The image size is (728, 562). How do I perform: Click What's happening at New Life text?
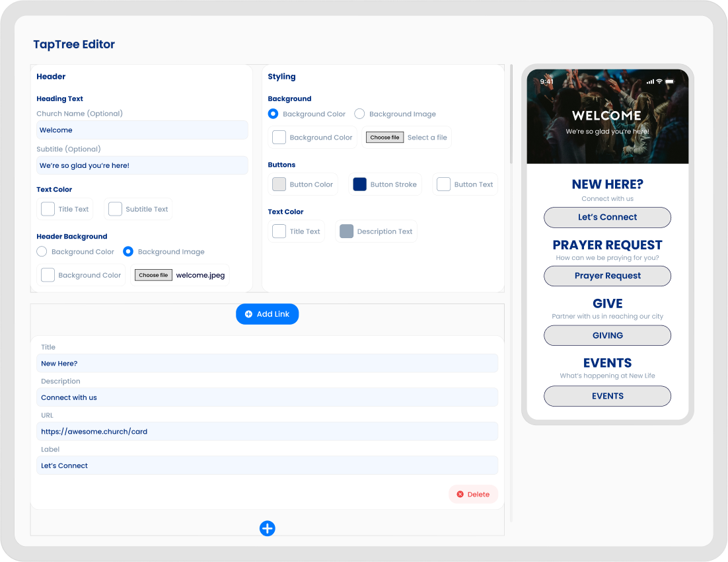point(607,376)
